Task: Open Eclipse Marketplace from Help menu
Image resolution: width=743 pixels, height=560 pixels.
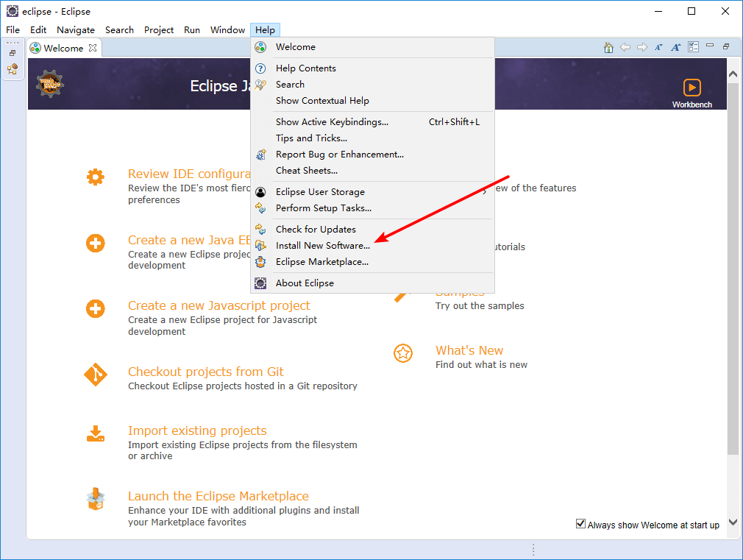Action: click(x=372, y=262)
